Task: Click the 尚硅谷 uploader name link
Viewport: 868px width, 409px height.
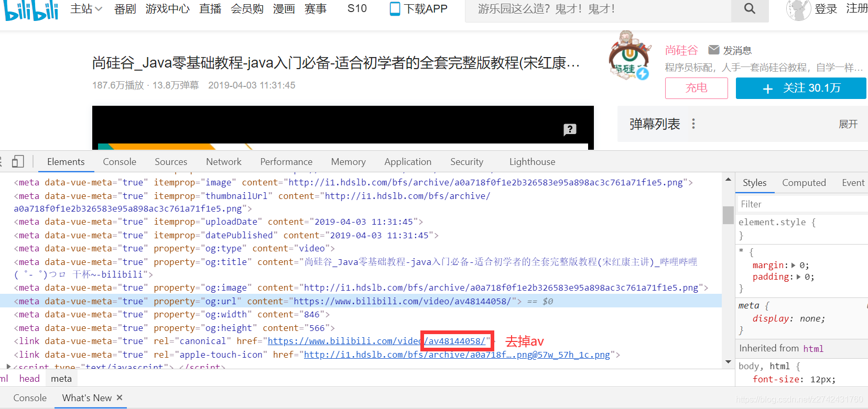Action: [681, 50]
